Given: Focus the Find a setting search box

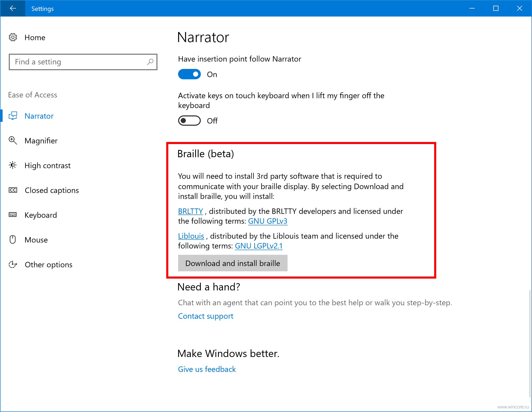Looking at the screenshot, I should pyautogui.click(x=83, y=62).
